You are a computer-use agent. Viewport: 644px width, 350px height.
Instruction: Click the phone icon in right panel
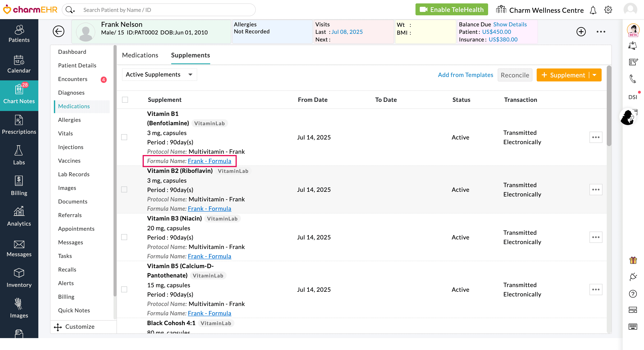click(x=633, y=79)
